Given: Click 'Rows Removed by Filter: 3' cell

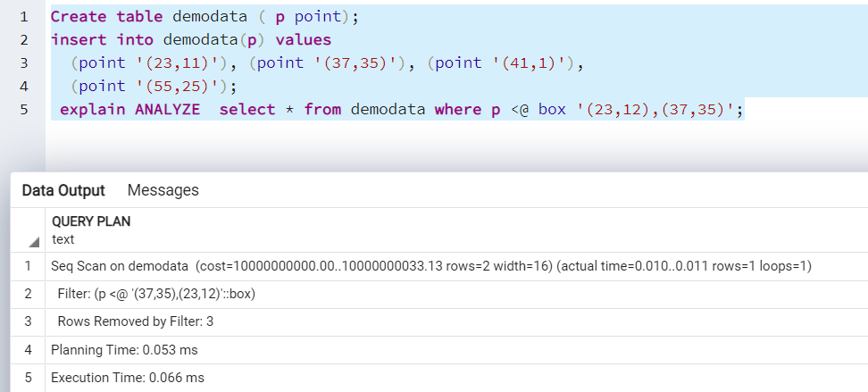Looking at the screenshot, I should click(456, 321).
